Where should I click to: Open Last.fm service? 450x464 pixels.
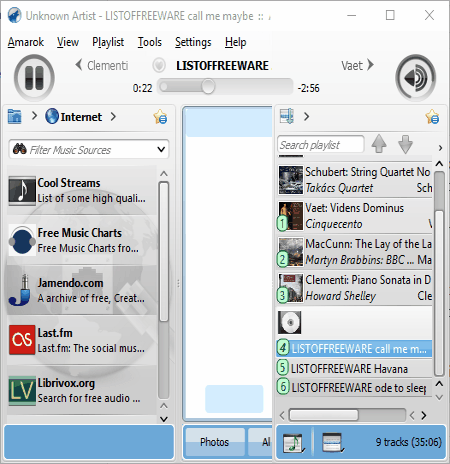tap(82, 340)
